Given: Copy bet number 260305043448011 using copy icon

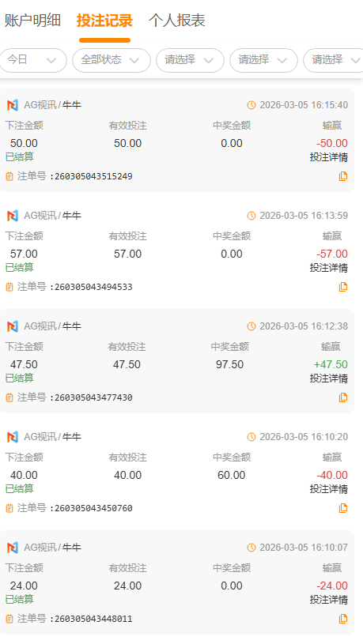Looking at the screenshot, I should point(343,619).
